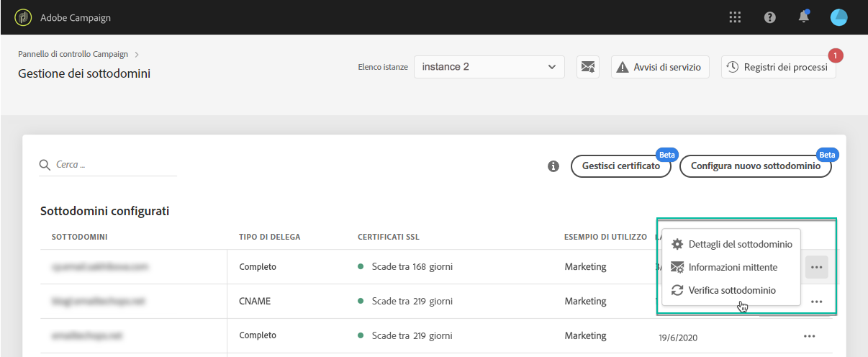868x357 pixels.
Task: Click the envelope icon beside instance list
Action: click(x=588, y=67)
